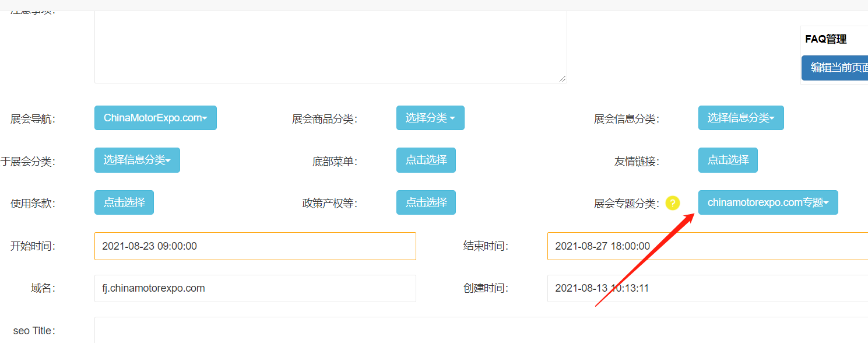Select the 点击选择 button for 政策产权等
The width and height of the screenshot is (868, 343).
(426, 202)
